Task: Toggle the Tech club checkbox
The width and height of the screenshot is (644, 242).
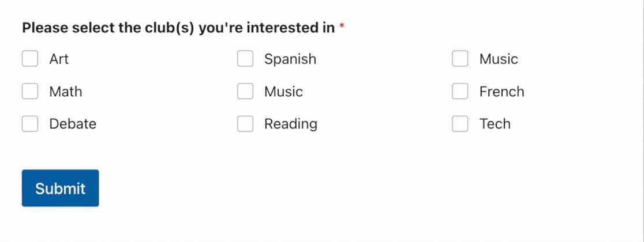Action: (460, 124)
